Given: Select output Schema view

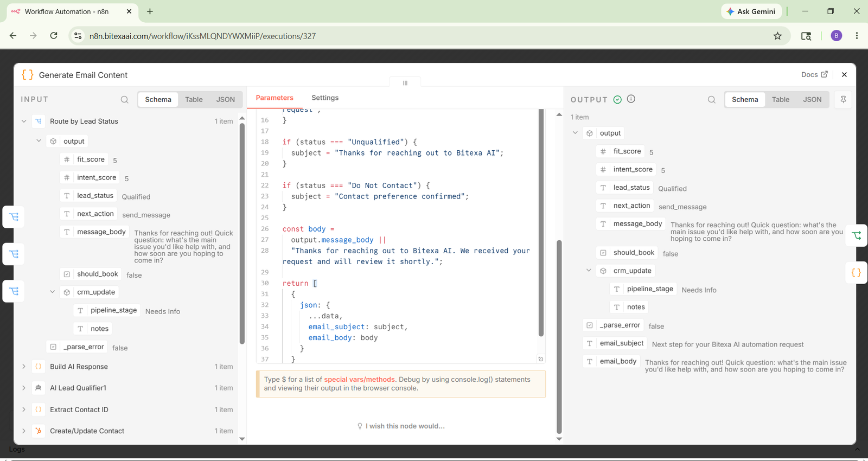Looking at the screenshot, I should click(745, 100).
